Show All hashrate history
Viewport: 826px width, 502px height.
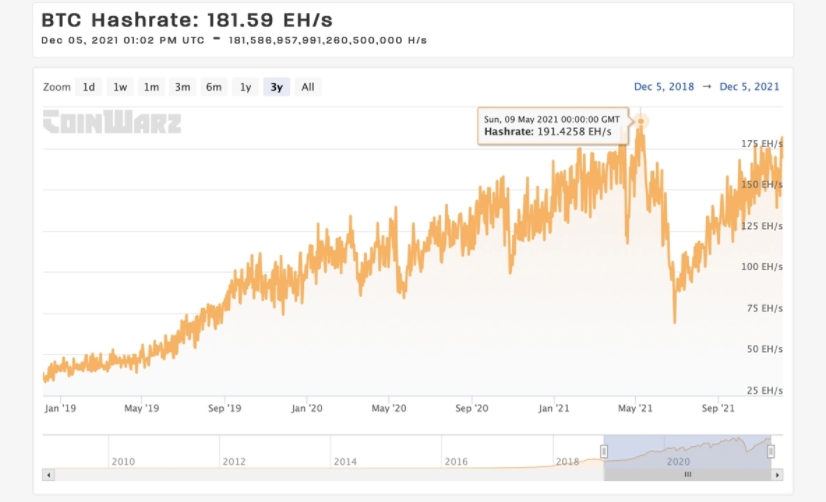308,87
